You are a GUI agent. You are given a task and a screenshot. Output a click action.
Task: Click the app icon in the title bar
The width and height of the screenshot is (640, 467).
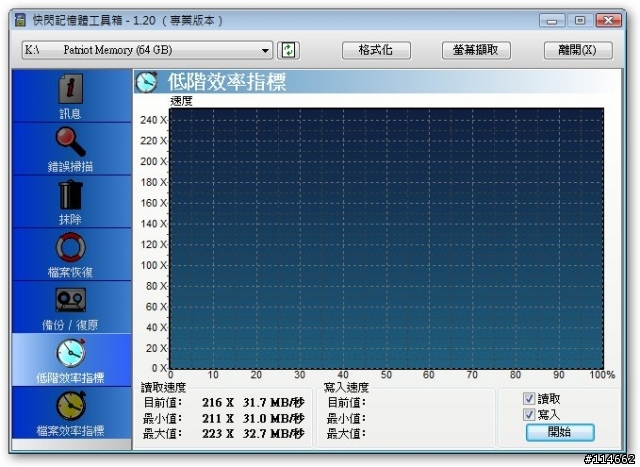tap(20, 20)
